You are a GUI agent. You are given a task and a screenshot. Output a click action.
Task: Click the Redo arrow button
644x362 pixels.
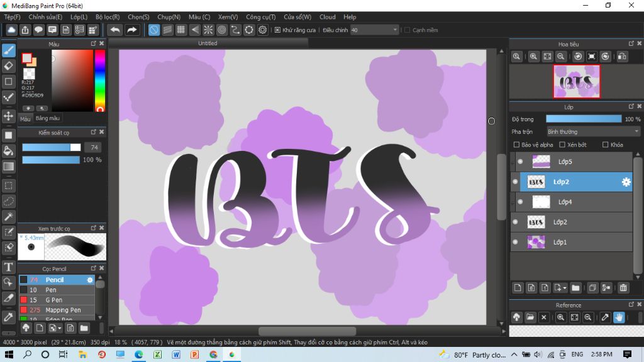pos(132,30)
